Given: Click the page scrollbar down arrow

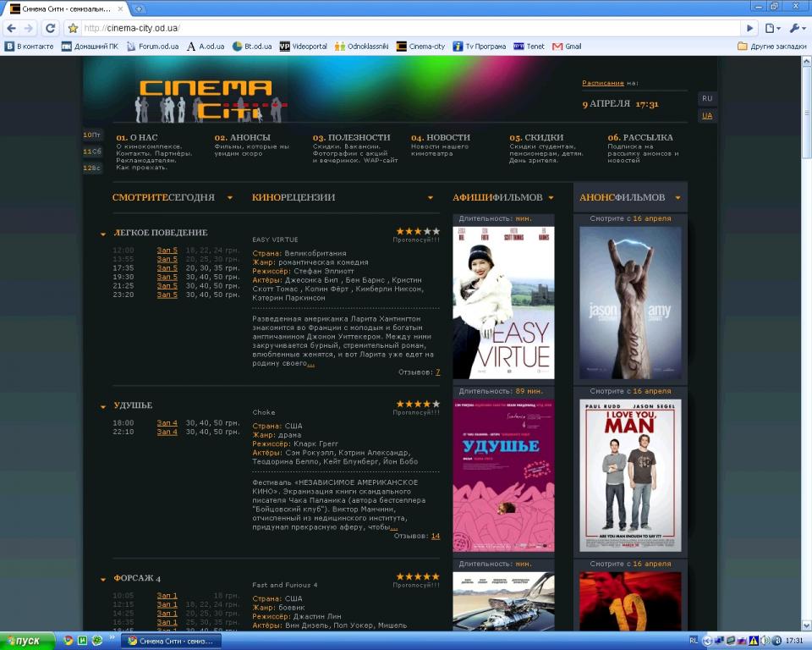Looking at the screenshot, I should pos(807,625).
